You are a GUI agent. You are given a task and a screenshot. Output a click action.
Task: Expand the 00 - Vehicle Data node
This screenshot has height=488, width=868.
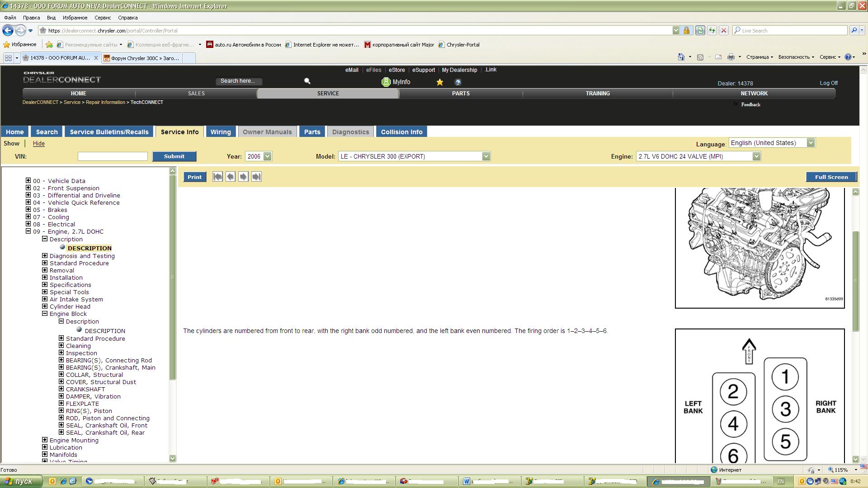pos(28,180)
